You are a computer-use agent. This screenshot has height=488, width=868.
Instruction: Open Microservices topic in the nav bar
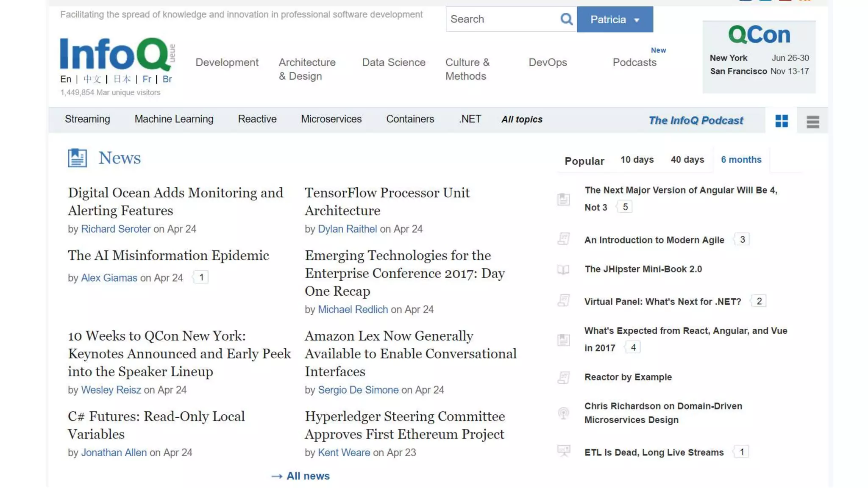331,119
